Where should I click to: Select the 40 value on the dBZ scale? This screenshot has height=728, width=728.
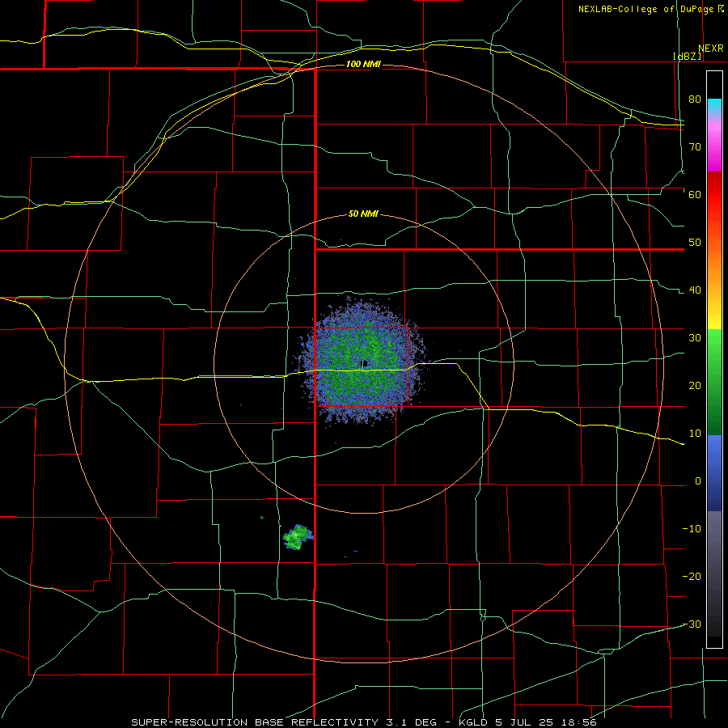pos(695,290)
